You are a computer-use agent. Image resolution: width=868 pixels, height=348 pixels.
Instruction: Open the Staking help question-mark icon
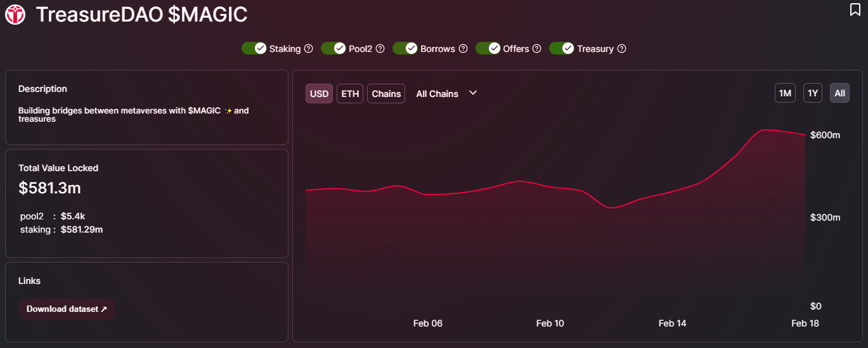pyautogui.click(x=309, y=48)
